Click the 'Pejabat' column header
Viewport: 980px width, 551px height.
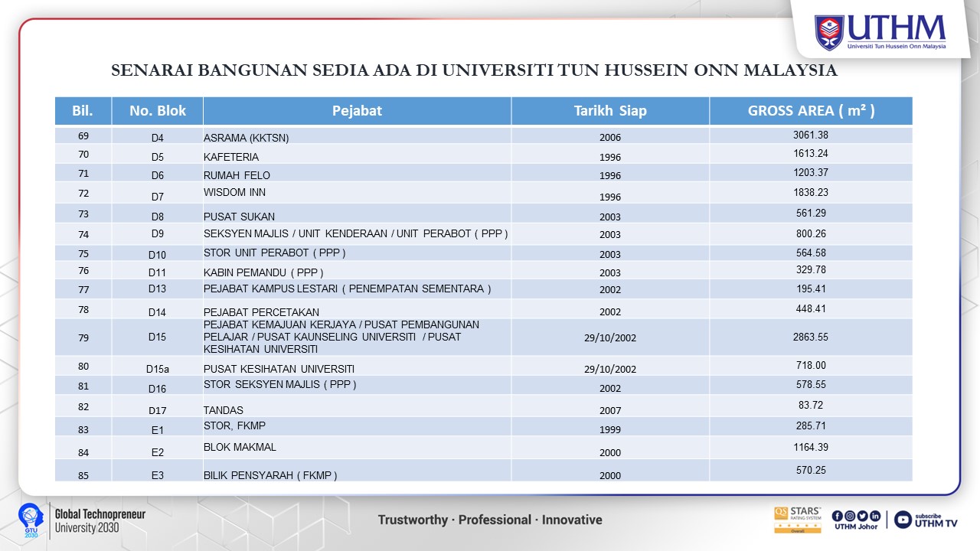pyautogui.click(x=357, y=111)
